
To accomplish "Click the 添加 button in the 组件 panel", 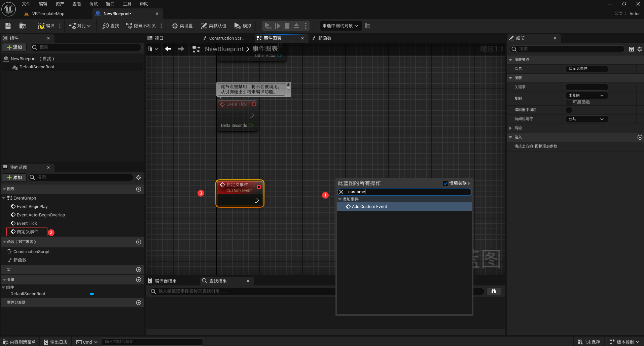I will [x=14, y=47].
